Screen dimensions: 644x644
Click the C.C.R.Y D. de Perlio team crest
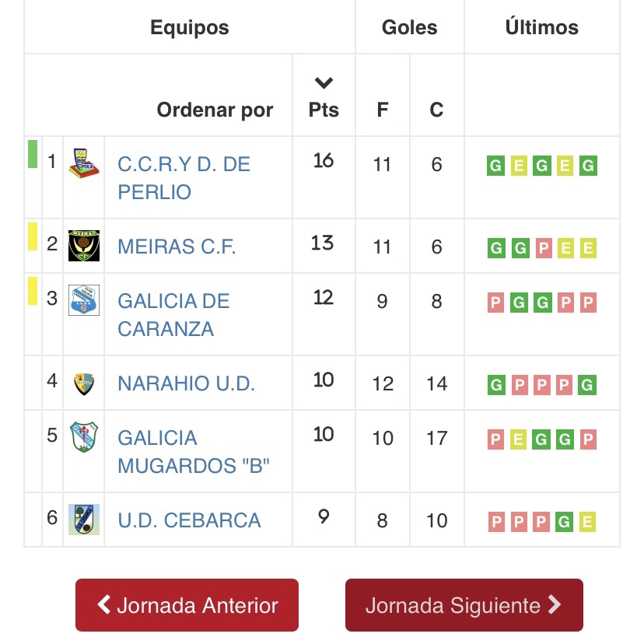(x=84, y=163)
